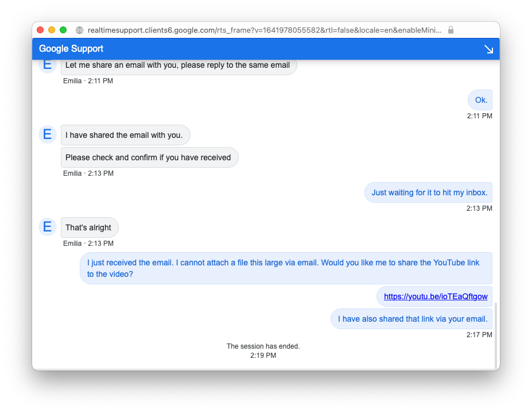Click the yellow minimize window button

click(52, 30)
